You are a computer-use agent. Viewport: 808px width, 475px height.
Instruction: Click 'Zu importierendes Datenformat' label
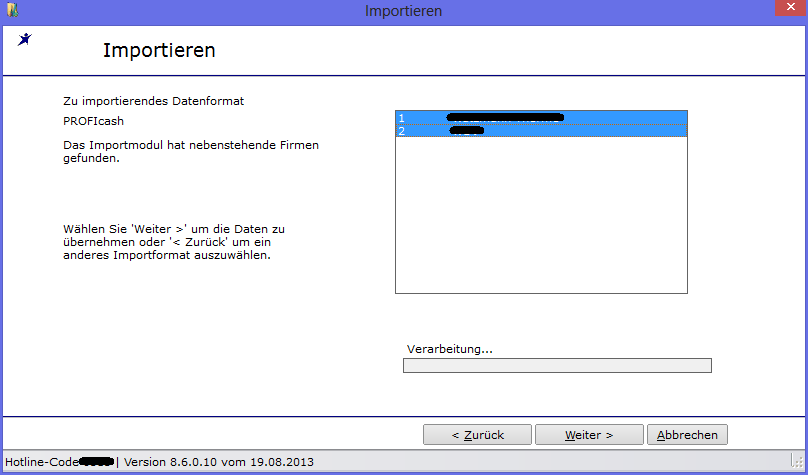[154, 101]
